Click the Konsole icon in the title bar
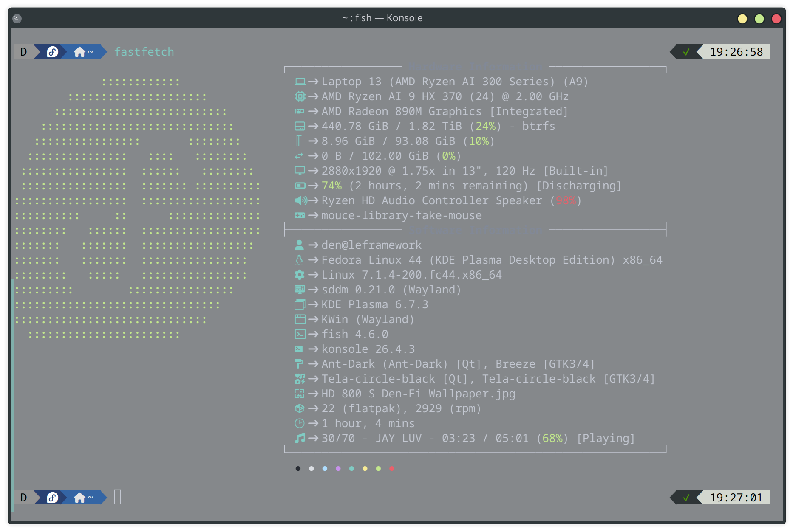The width and height of the screenshot is (793, 532). click(x=17, y=18)
